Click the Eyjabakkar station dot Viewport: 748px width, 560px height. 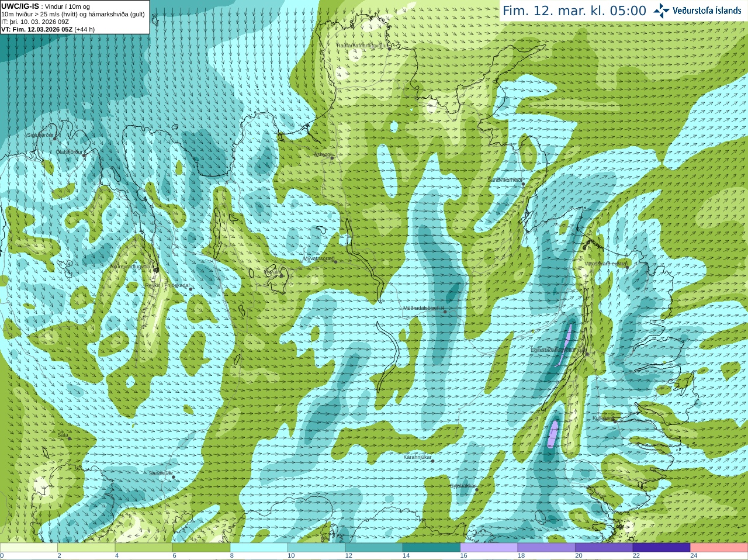click(476, 489)
